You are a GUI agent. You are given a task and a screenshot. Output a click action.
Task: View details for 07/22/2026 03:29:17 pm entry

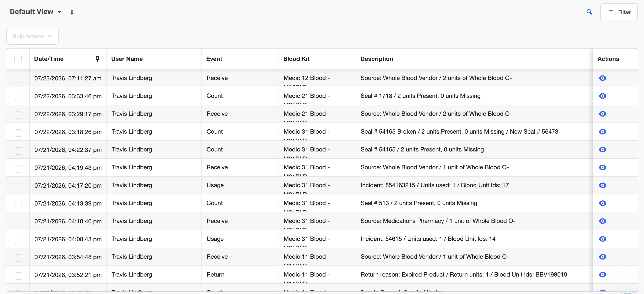pos(602,114)
